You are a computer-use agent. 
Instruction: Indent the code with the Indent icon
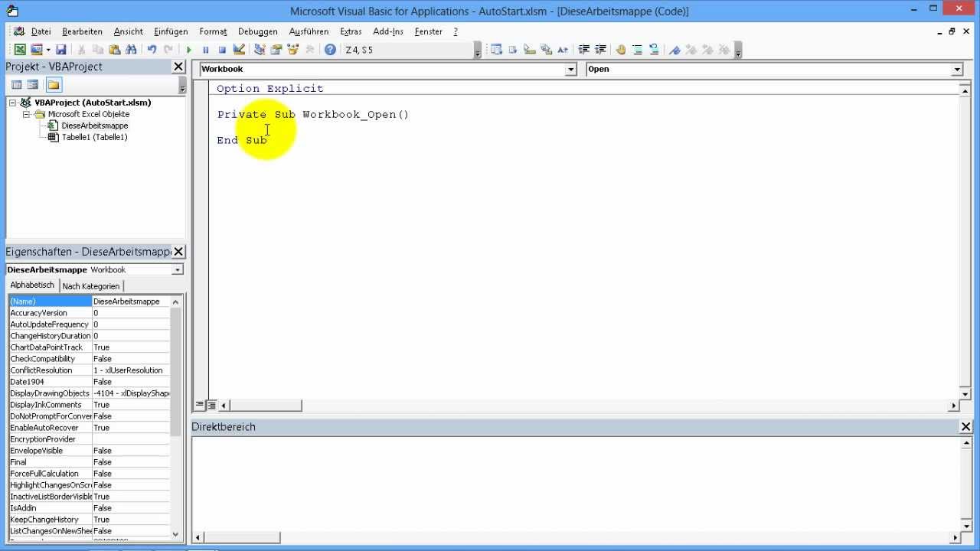tap(584, 50)
